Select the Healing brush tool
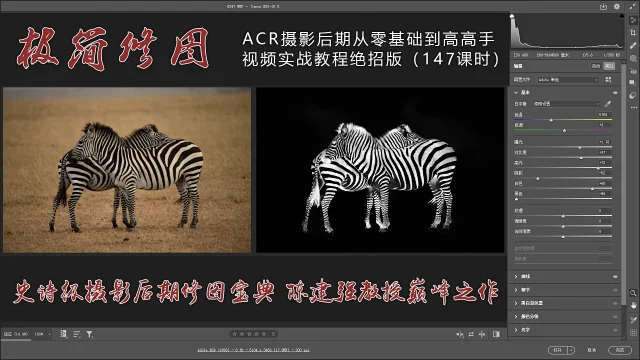 633,45
